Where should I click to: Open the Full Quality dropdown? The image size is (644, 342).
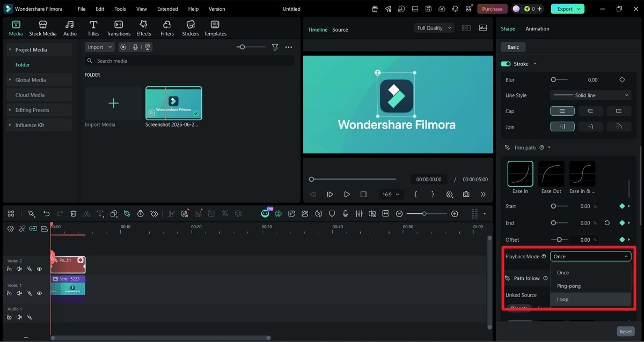(434, 28)
